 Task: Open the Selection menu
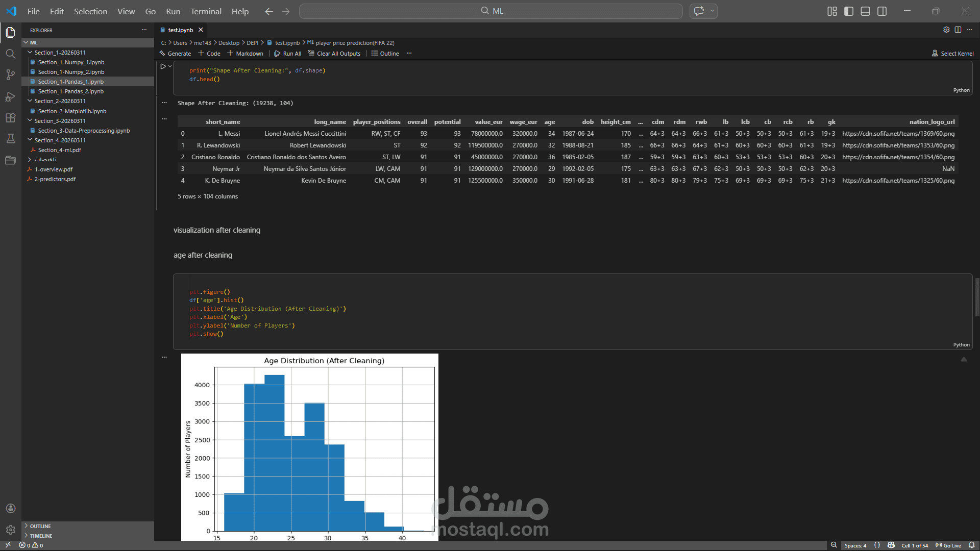pos(90,11)
